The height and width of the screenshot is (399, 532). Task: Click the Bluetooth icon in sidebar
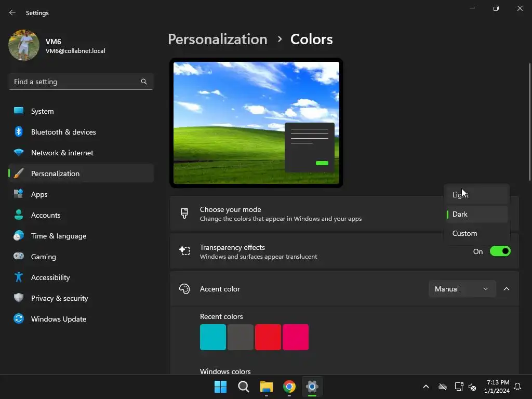point(19,131)
